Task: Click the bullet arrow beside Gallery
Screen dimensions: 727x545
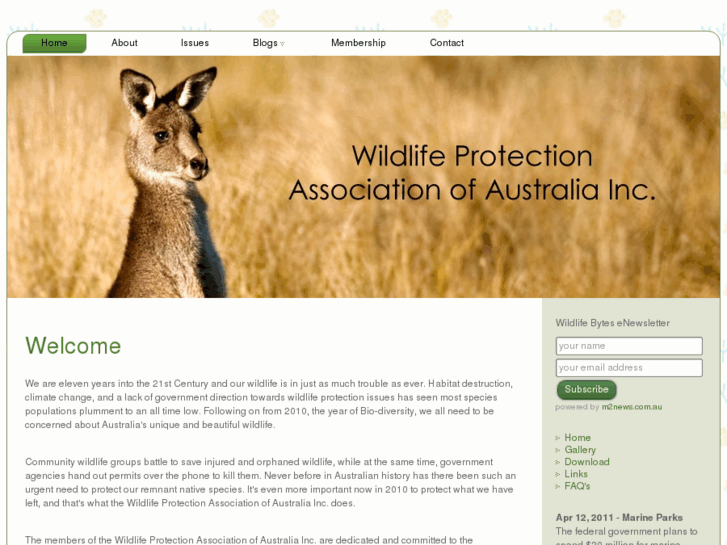Action: click(558, 450)
